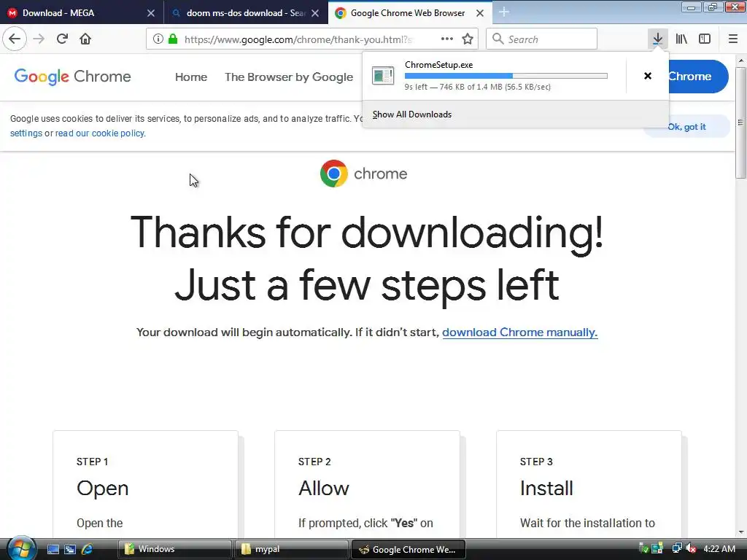This screenshot has height=560, width=747.
Task: Click the vertical scrollbar thumb
Action: tap(741, 122)
